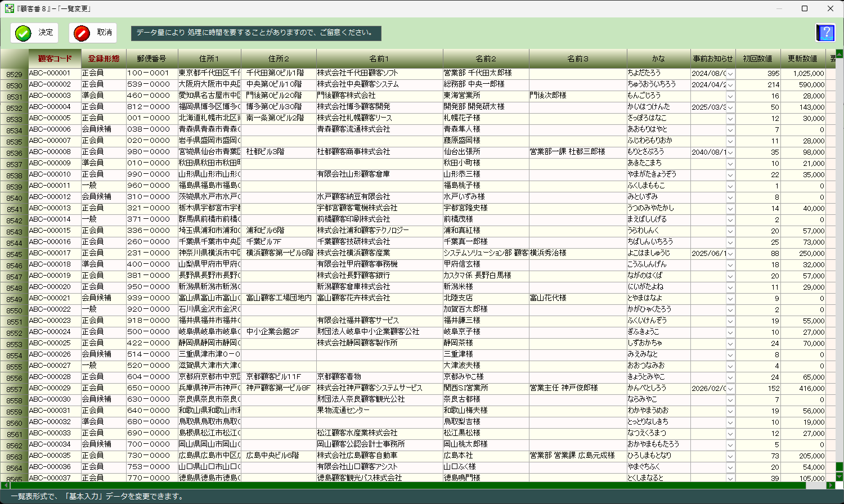The image size is (844, 504).
Task: Click the horizontal scrollbar right arrow
Action: pyautogui.click(x=830, y=485)
